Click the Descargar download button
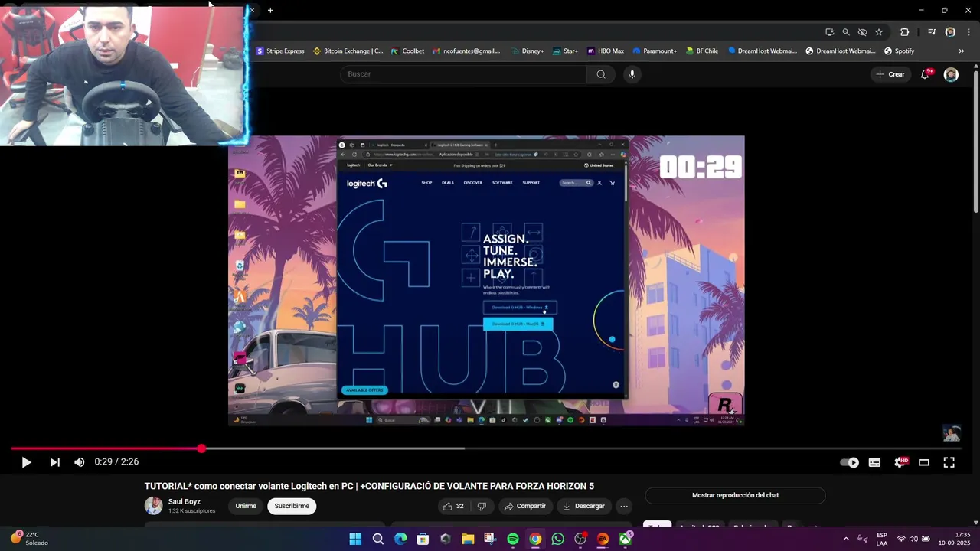 coord(583,506)
